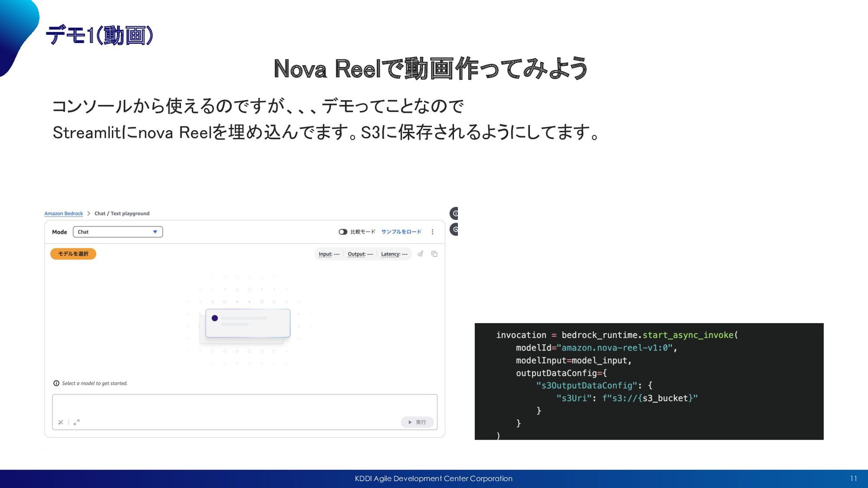Click the broom clear-chat icon
868x488 pixels.
coord(420,254)
